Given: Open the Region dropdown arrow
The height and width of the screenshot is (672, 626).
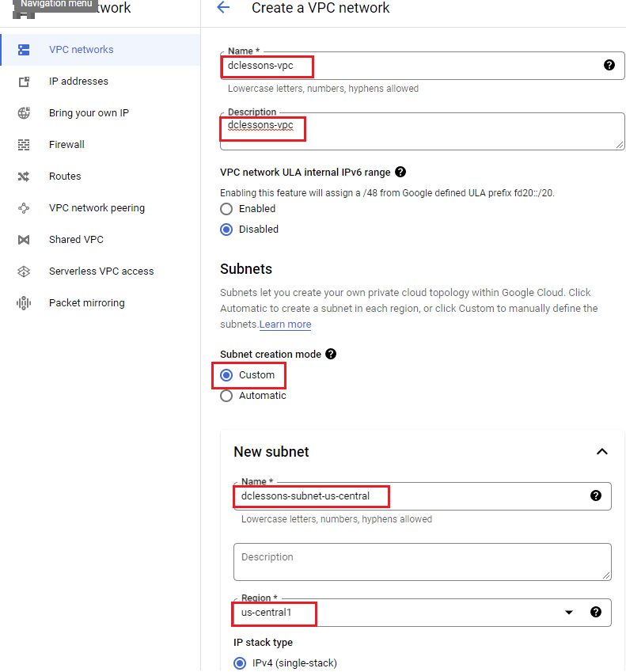Looking at the screenshot, I should click(569, 613).
